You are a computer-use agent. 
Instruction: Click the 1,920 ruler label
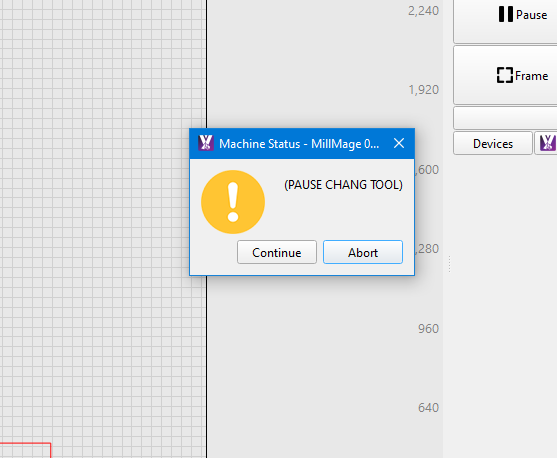[x=423, y=90]
